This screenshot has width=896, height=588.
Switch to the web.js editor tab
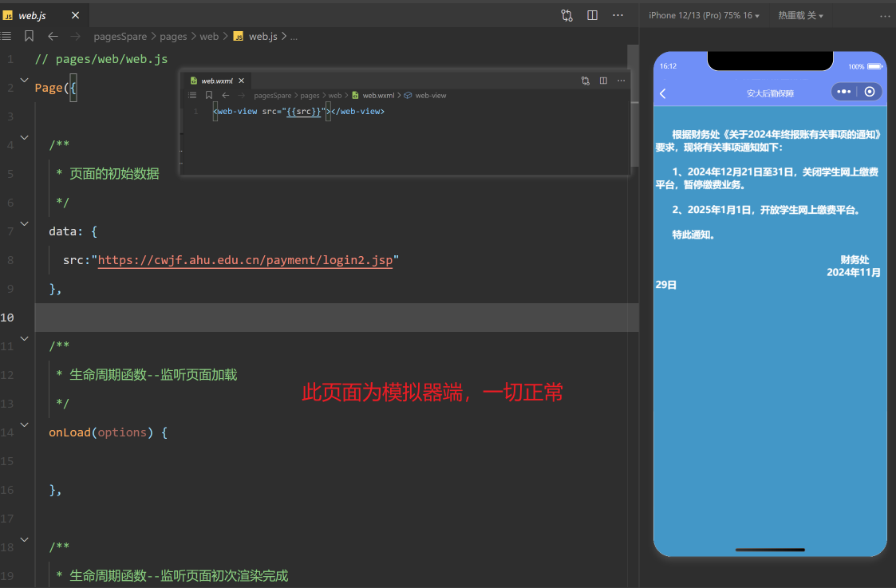point(32,15)
